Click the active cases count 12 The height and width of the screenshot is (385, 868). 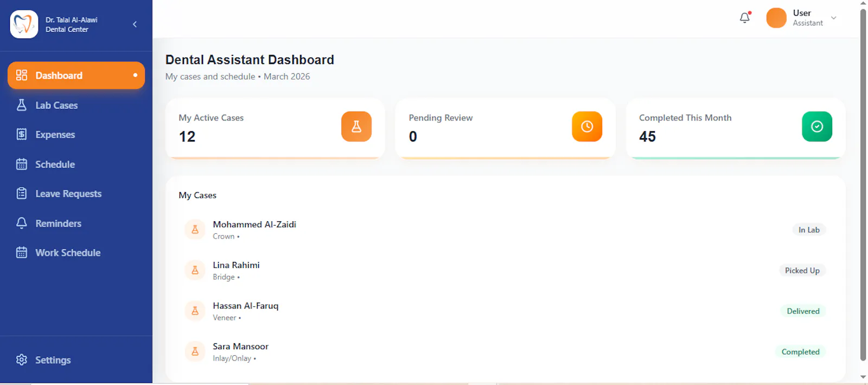click(187, 137)
